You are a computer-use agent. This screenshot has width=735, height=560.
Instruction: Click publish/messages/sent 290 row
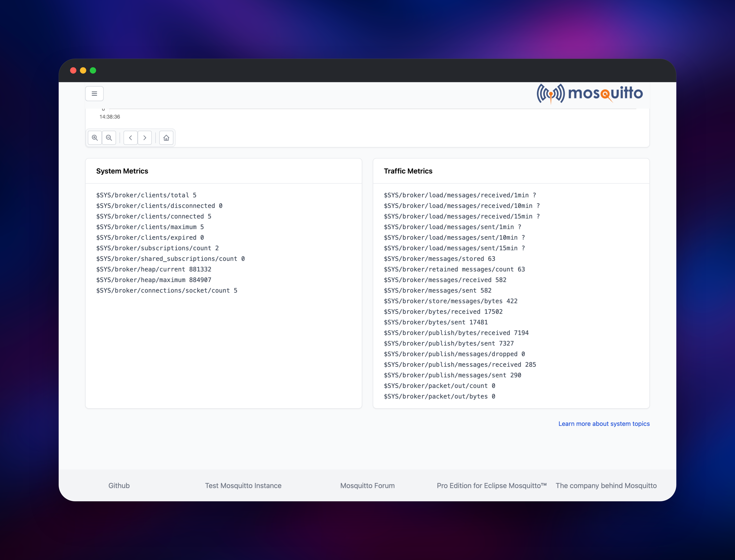[x=453, y=375]
